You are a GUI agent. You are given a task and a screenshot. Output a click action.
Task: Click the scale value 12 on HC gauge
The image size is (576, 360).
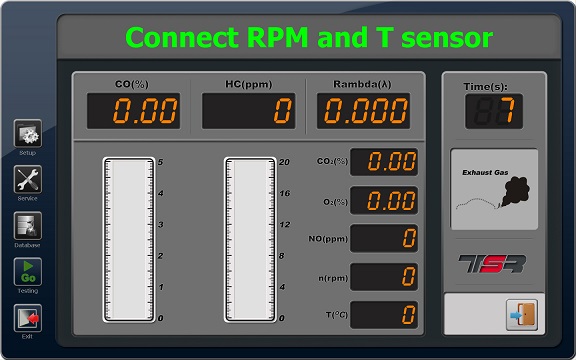[x=285, y=224]
